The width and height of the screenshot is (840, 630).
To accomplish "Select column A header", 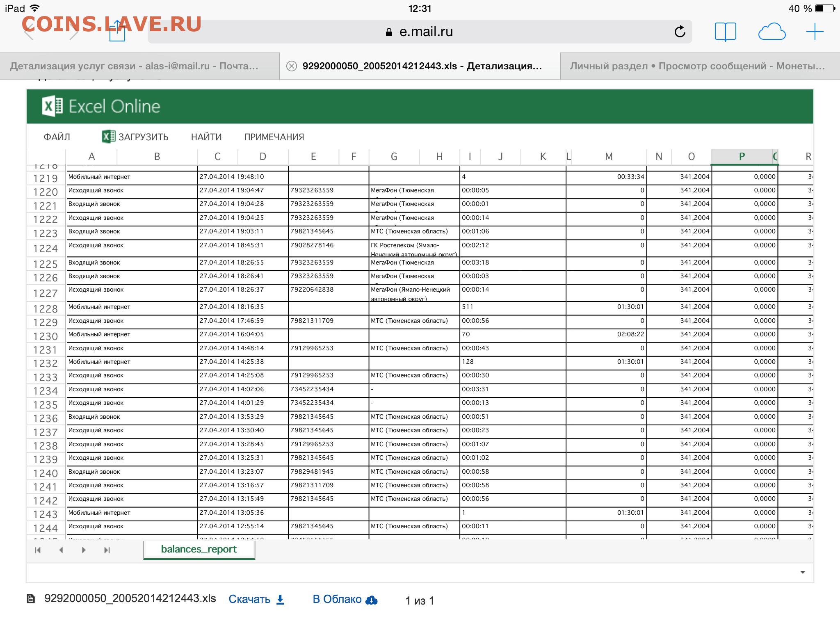I will (x=91, y=157).
